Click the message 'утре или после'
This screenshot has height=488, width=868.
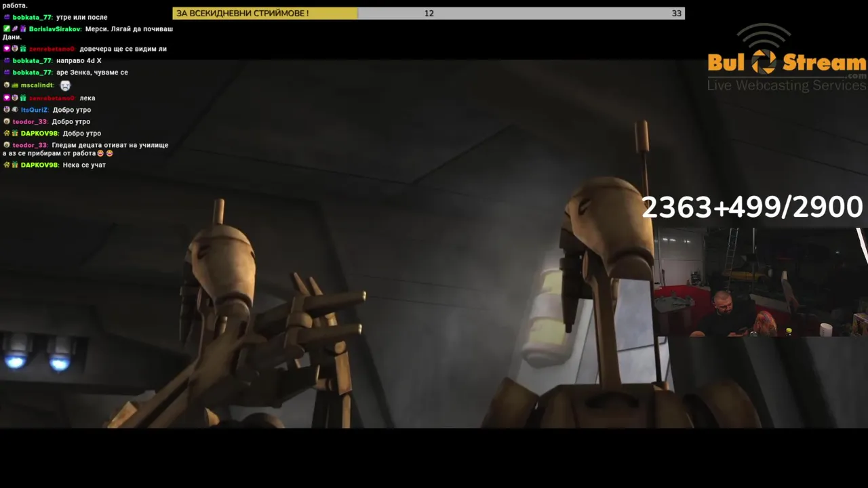tap(81, 18)
